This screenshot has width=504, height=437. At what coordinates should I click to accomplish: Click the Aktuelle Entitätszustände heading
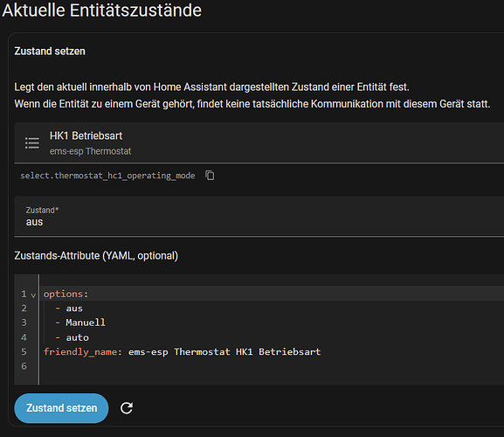coord(101,10)
